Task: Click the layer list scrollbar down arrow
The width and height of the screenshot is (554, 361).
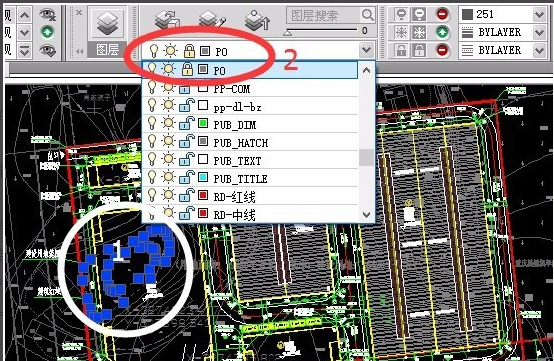Action: [366, 214]
